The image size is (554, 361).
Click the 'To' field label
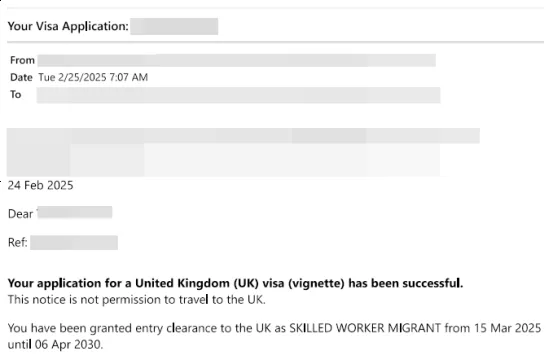pos(16,95)
